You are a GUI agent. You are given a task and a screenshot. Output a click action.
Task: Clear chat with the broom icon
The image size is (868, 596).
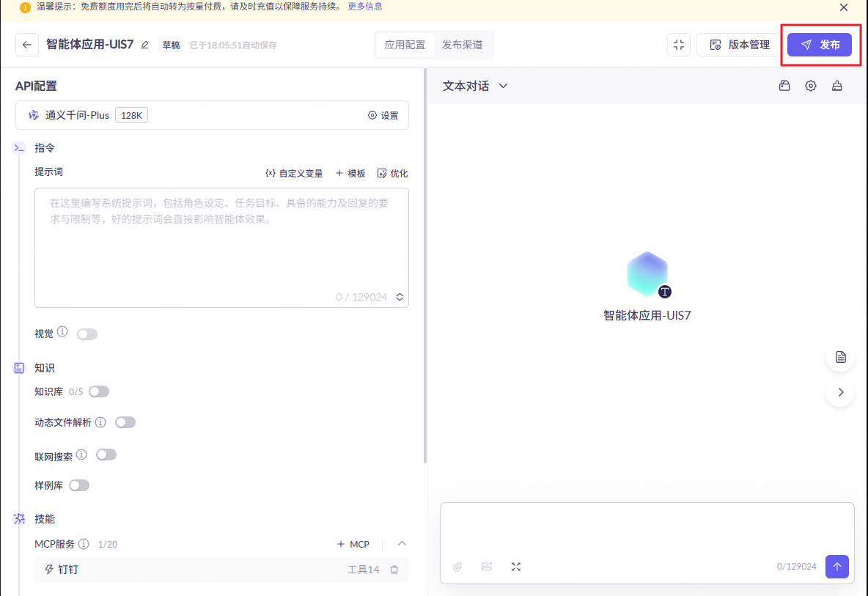tap(836, 86)
